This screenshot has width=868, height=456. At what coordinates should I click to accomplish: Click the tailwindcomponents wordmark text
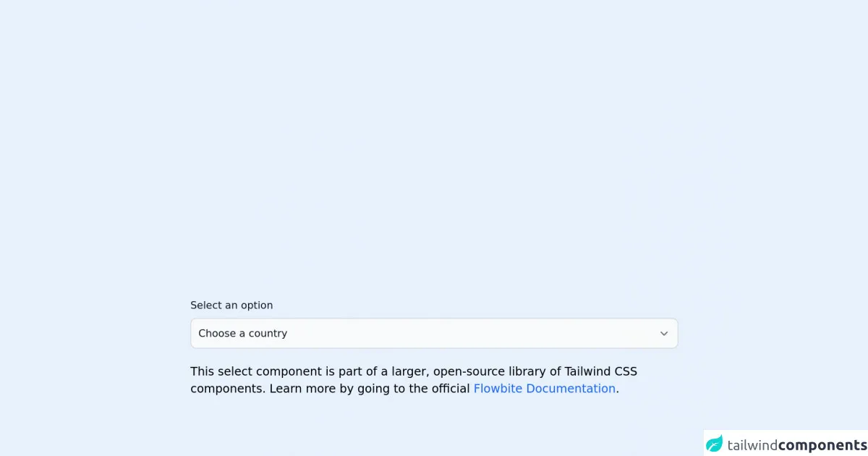pyautogui.click(x=797, y=444)
